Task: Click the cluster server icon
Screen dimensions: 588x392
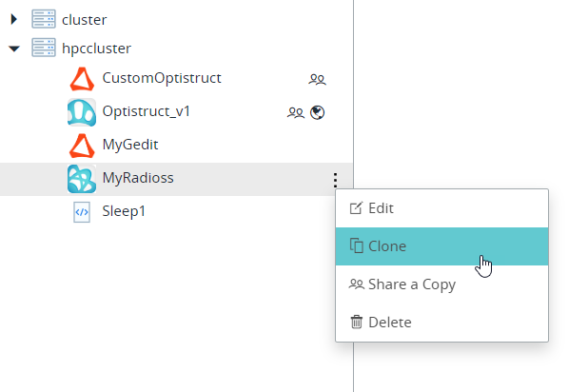Action: click(43, 19)
